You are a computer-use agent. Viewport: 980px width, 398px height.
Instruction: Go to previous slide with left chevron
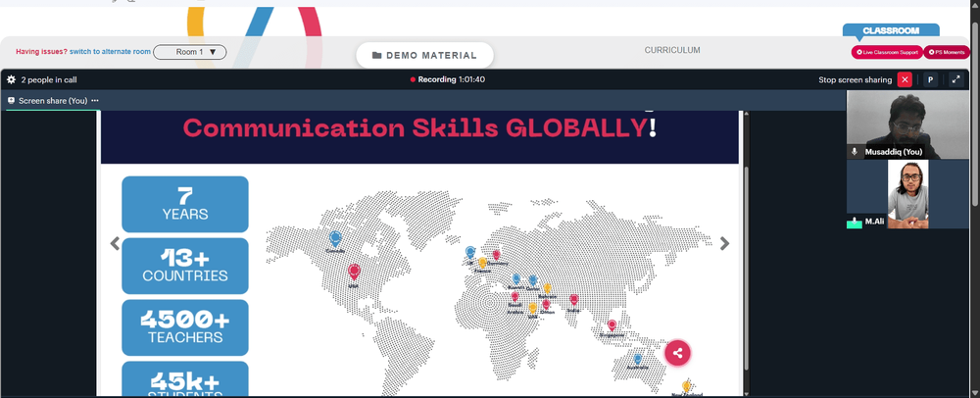tap(115, 243)
